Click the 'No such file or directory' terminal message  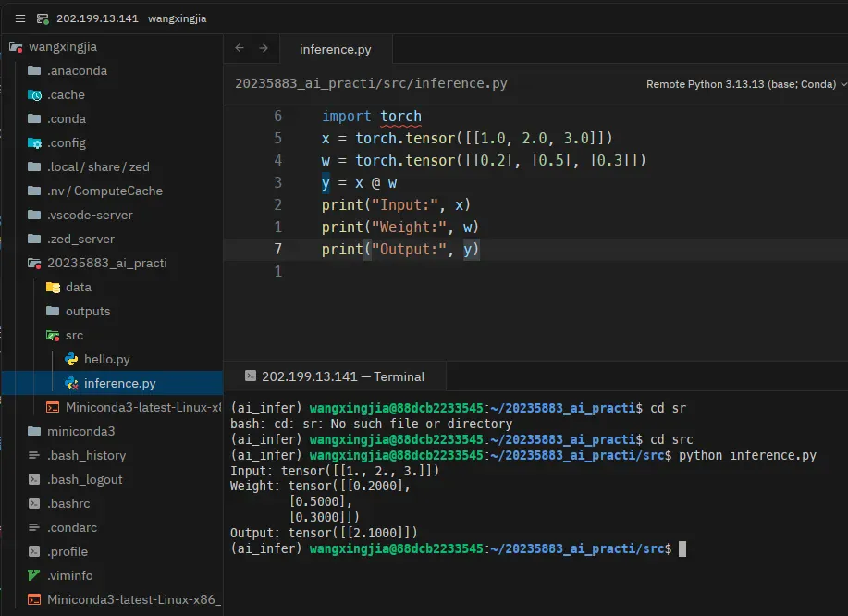point(422,424)
